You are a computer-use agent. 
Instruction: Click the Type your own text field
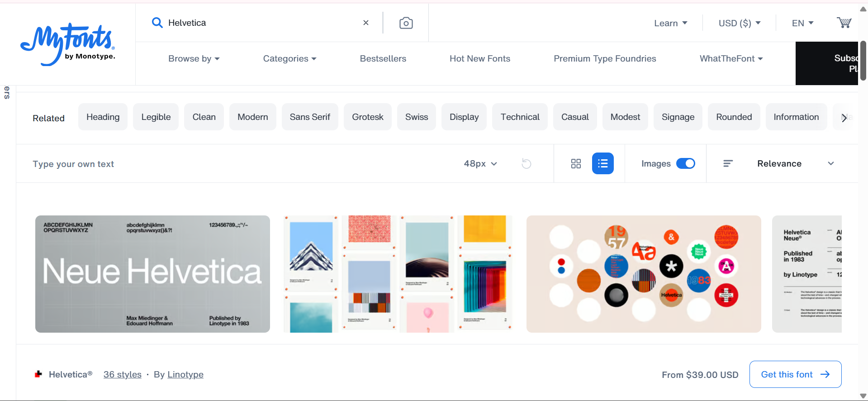(240, 164)
